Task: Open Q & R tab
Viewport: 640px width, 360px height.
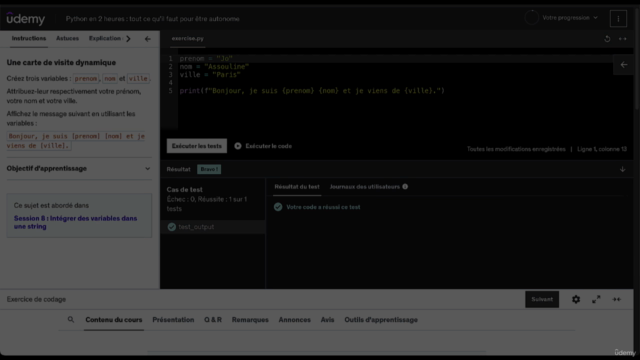Action: (x=213, y=320)
